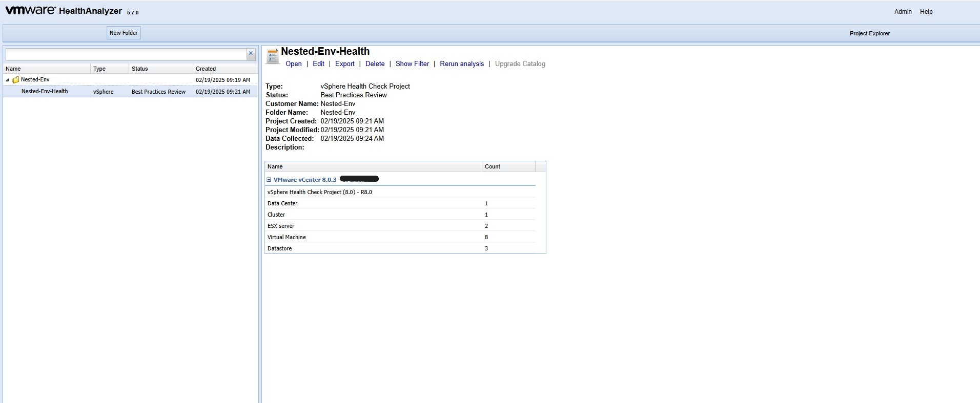Focus the project search input field

126,54
